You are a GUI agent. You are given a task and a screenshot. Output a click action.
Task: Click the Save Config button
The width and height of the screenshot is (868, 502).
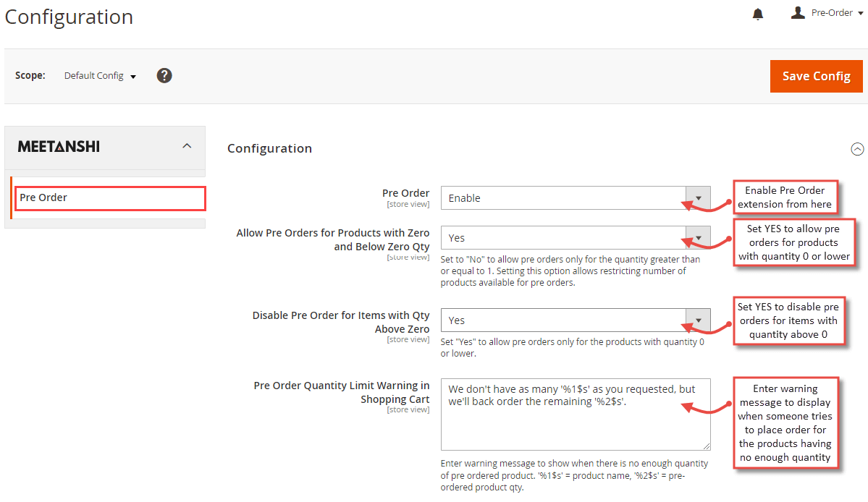point(816,76)
